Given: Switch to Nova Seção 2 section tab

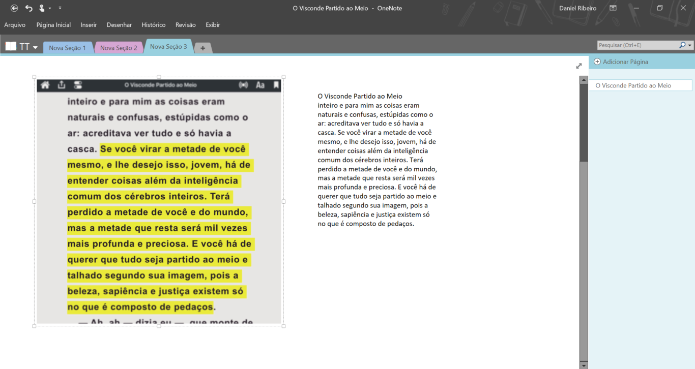Looking at the screenshot, I should tap(119, 48).
